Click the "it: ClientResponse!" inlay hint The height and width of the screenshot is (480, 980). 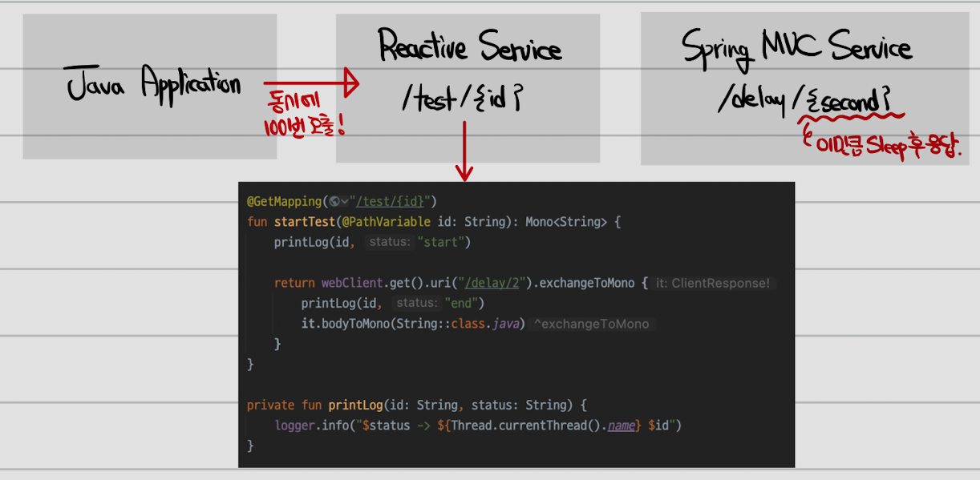tap(713, 283)
